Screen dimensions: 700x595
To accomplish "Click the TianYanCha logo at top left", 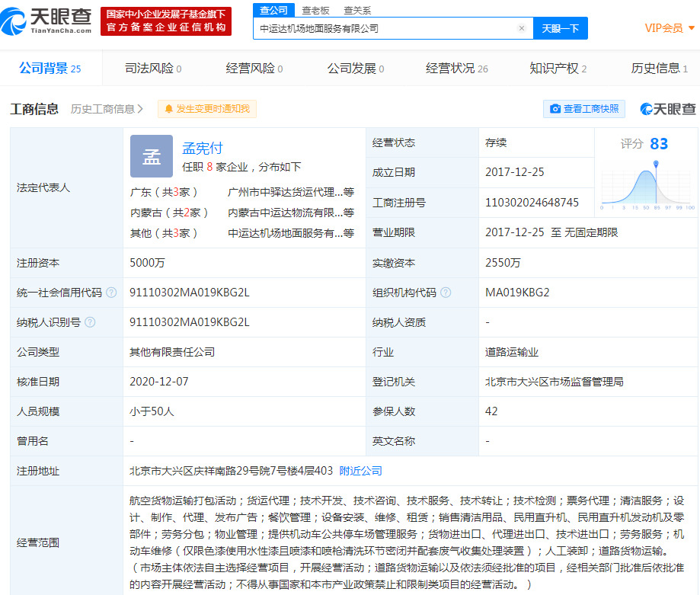I will [x=46, y=21].
